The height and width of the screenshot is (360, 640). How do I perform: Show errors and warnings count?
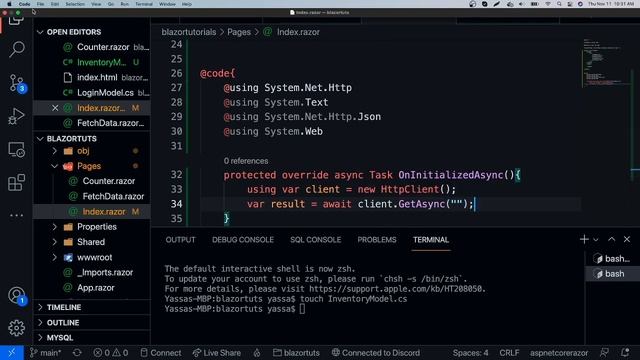pos(111,353)
